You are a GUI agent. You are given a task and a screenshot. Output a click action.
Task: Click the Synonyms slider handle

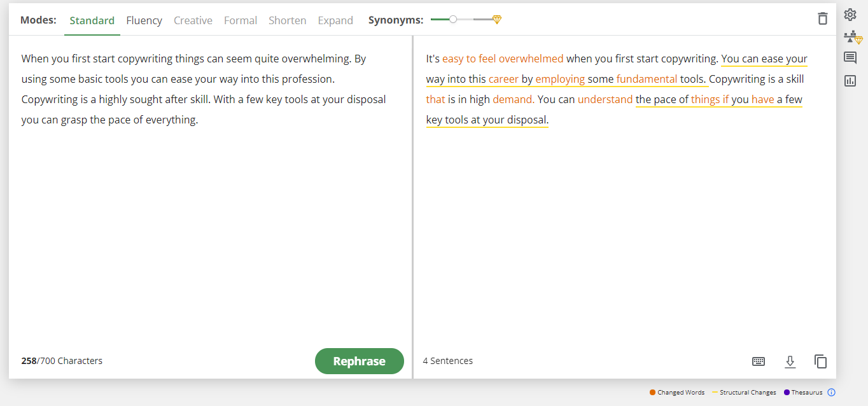coord(453,20)
